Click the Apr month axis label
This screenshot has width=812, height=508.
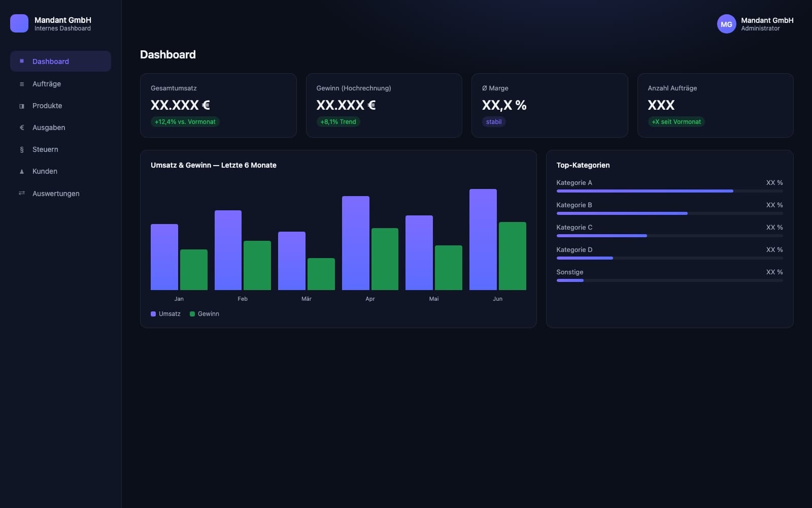[370, 299]
